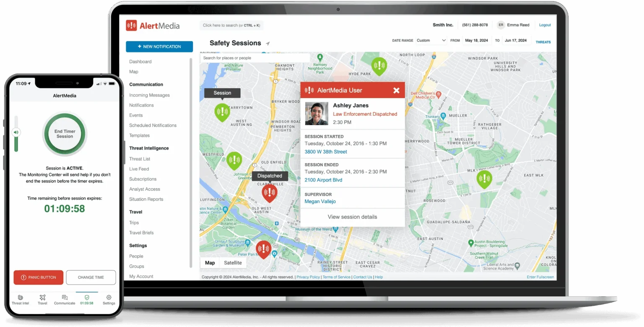Tap the End Timer Session circle button

[65, 134]
